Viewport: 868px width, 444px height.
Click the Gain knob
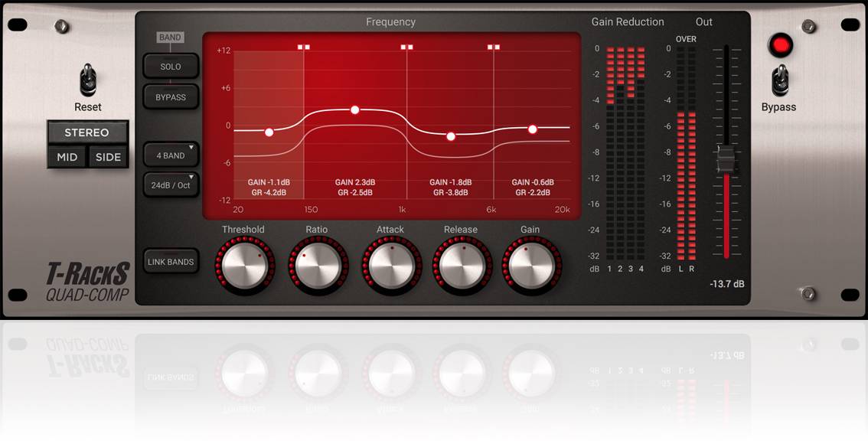click(x=530, y=266)
